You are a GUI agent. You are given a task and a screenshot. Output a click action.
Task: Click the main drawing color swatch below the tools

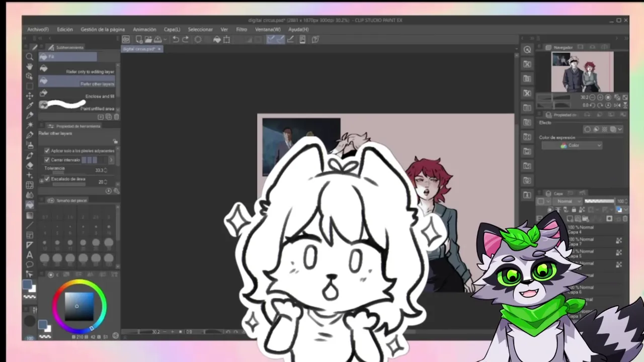(x=28, y=285)
